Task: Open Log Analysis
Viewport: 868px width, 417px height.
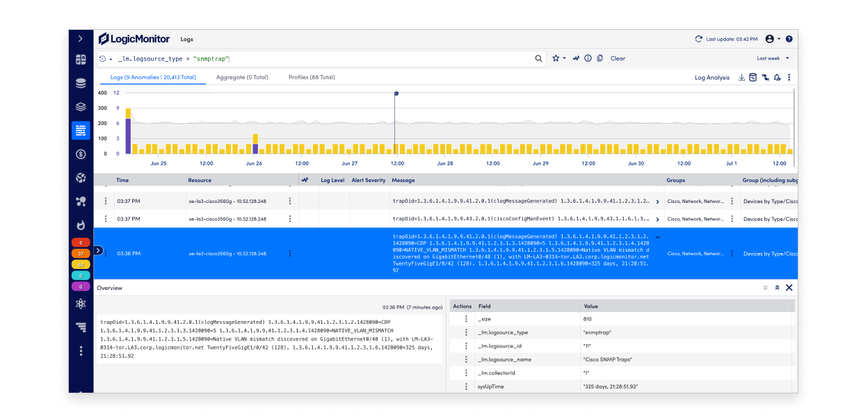Action: pos(712,77)
